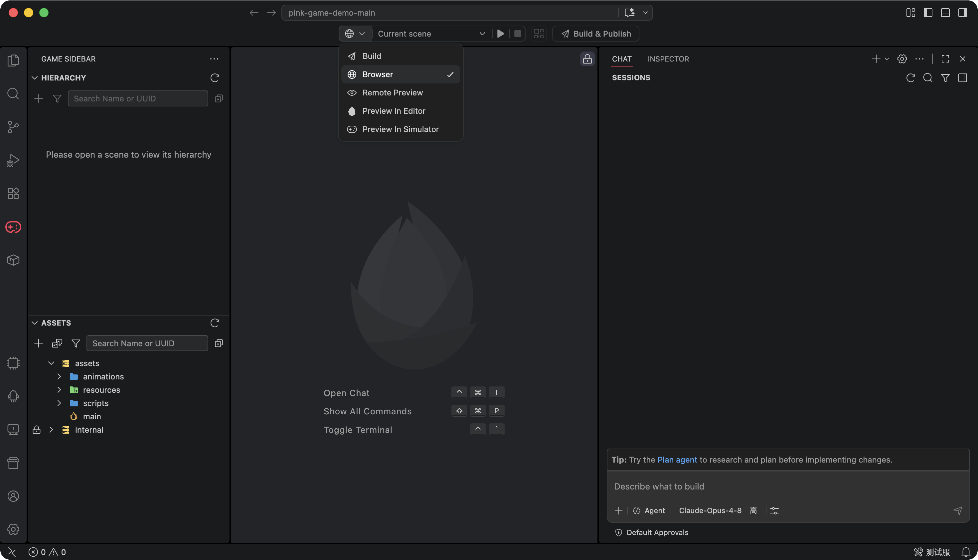Open the Manage gear icon bottom left

[x=13, y=529]
